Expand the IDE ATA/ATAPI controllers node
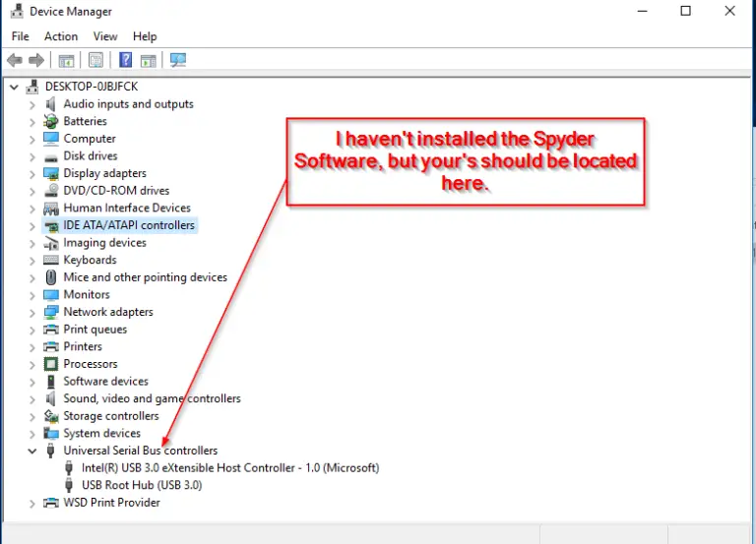 pos(31,226)
